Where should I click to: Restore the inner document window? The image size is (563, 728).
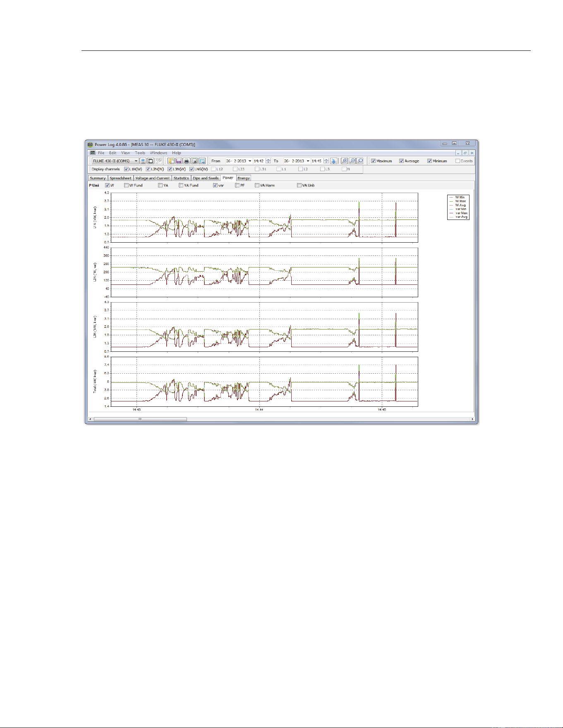pyautogui.click(x=465, y=153)
